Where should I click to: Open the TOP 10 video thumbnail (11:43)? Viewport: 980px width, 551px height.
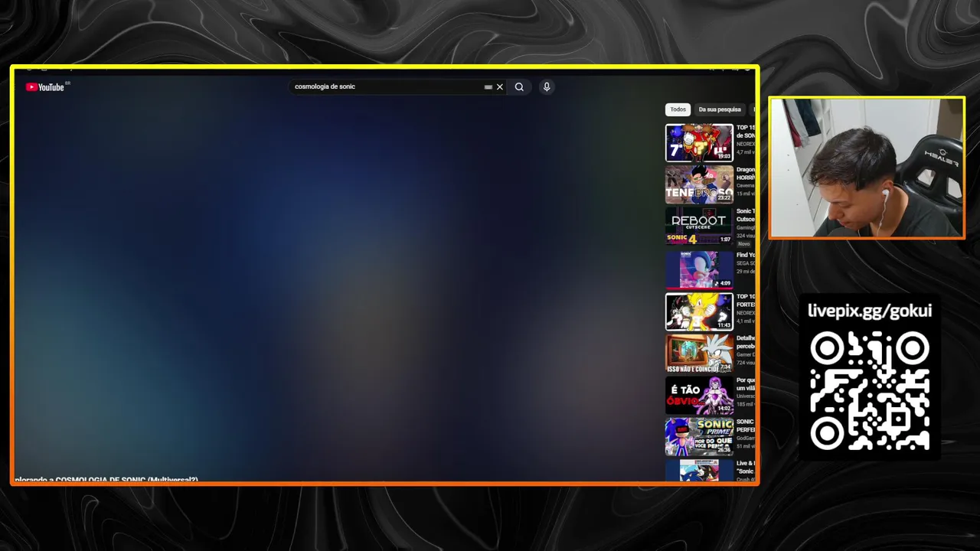(x=699, y=311)
